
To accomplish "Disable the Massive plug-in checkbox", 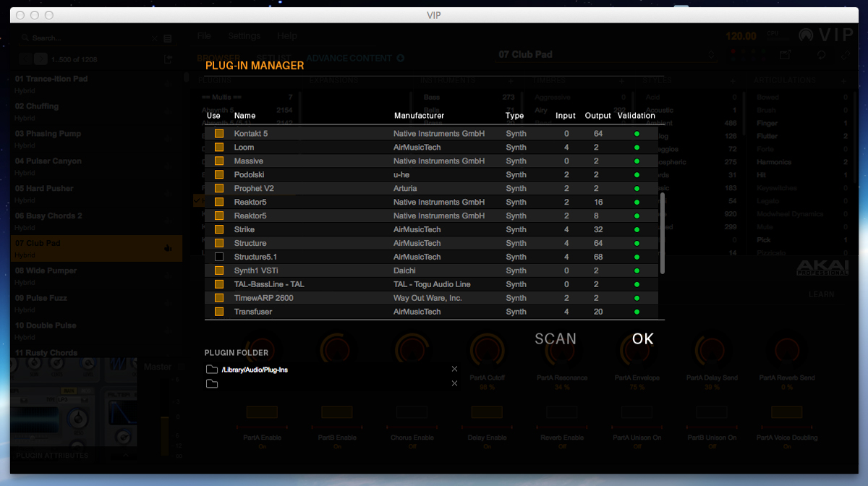I will point(219,161).
